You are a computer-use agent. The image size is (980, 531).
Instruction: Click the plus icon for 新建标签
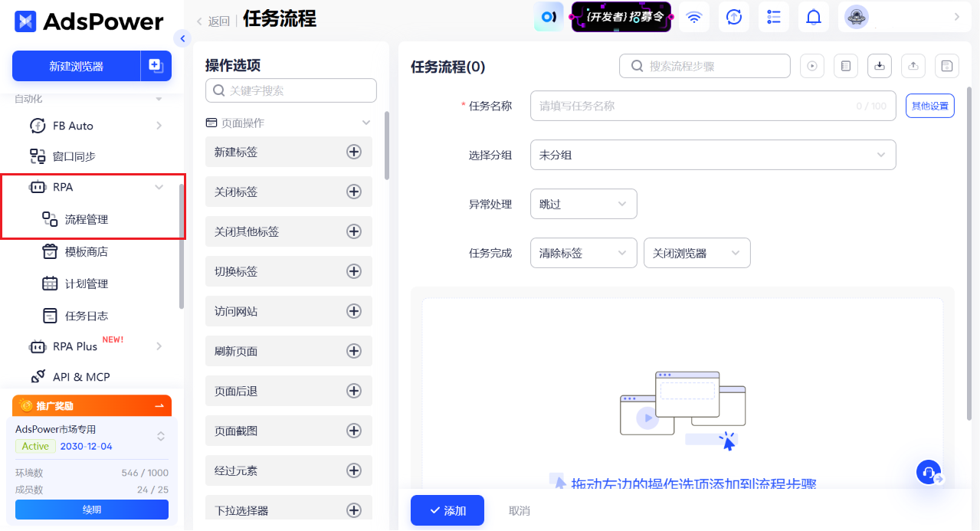(354, 152)
